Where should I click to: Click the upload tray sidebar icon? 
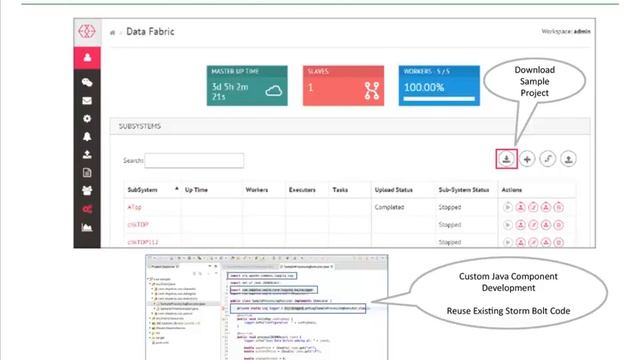pyautogui.click(x=87, y=155)
